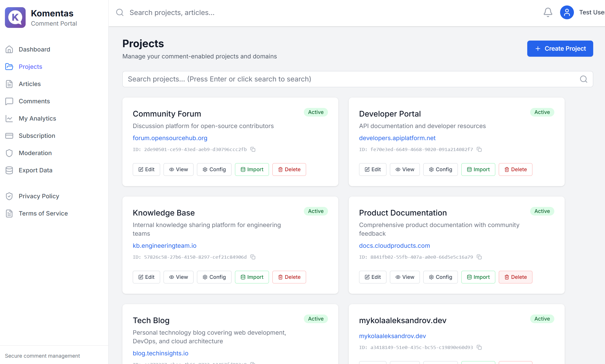Visit docs.cloudproducts.com domain link
605x364 pixels.
[x=395, y=245]
